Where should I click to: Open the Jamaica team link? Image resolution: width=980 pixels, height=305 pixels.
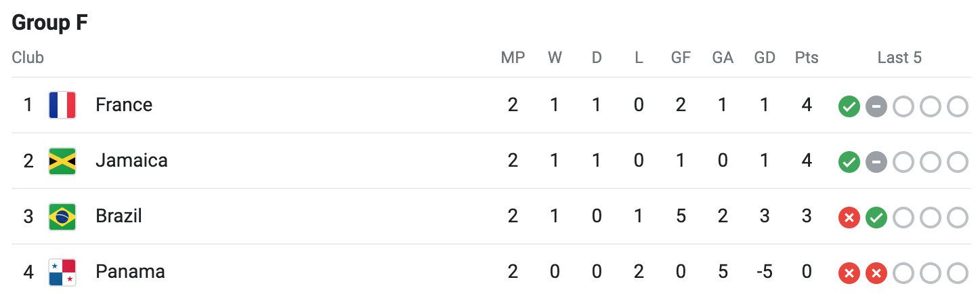(131, 161)
